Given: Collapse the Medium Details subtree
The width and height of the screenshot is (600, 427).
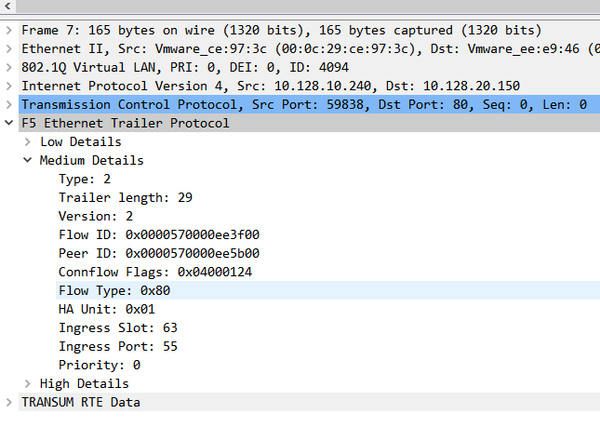Looking at the screenshot, I should (28, 160).
